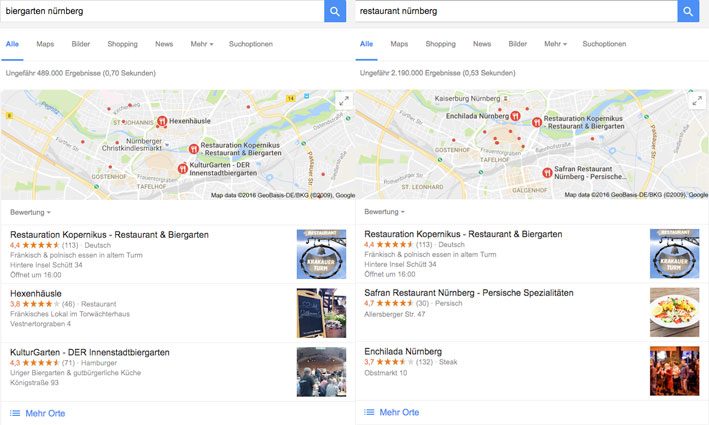This screenshot has width=709, height=425.
Task: Select the Hexenhäusle restaurant pin on the map
Action: [x=162, y=121]
